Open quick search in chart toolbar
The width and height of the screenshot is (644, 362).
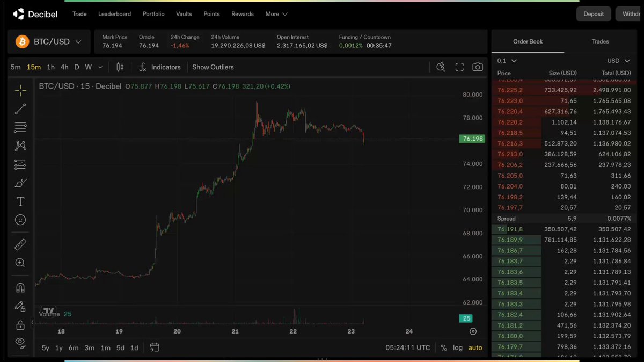[x=441, y=67]
